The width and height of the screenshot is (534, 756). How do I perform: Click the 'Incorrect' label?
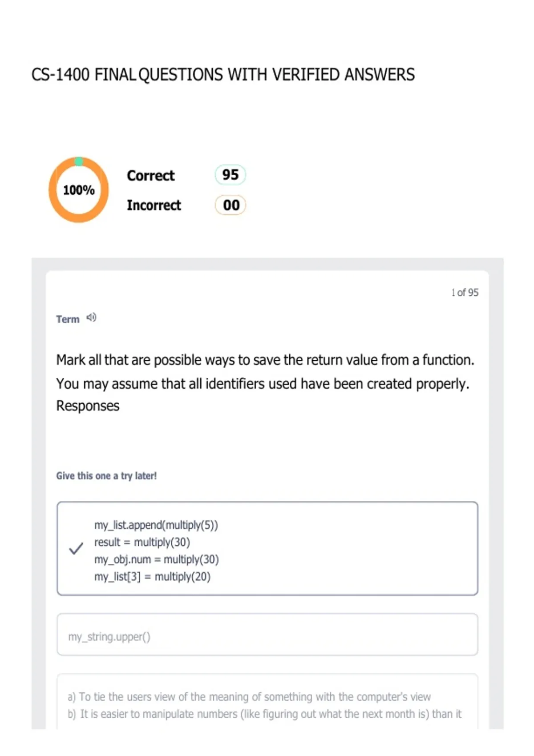tap(154, 205)
